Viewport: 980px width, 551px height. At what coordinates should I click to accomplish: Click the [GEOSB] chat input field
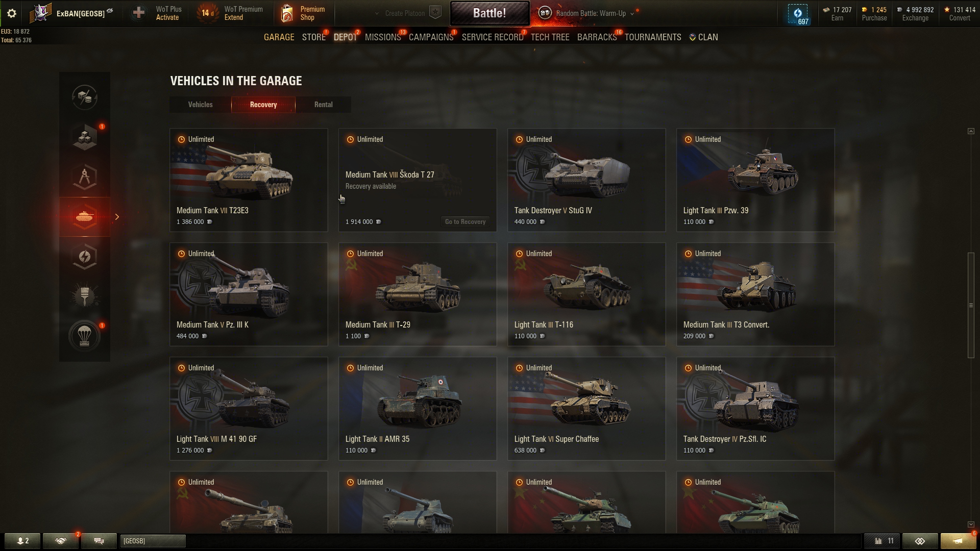point(153,541)
